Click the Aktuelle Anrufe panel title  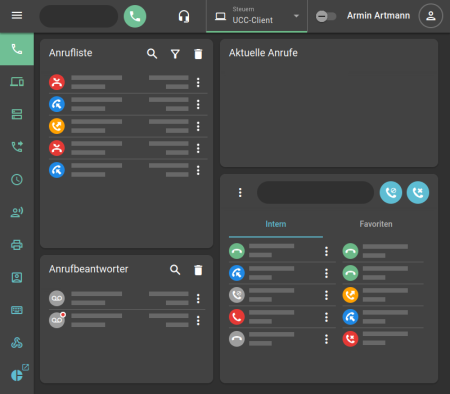click(263, 53)
